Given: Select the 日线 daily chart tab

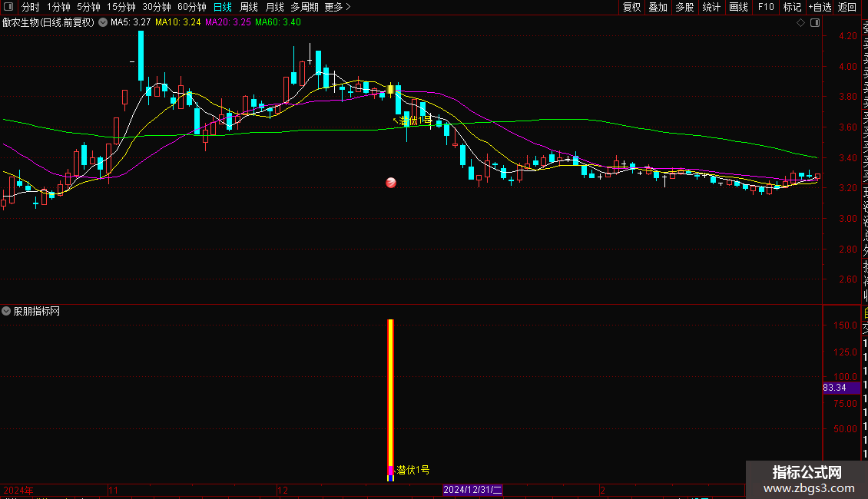Looking at the screenshot, I should point(223,7).
